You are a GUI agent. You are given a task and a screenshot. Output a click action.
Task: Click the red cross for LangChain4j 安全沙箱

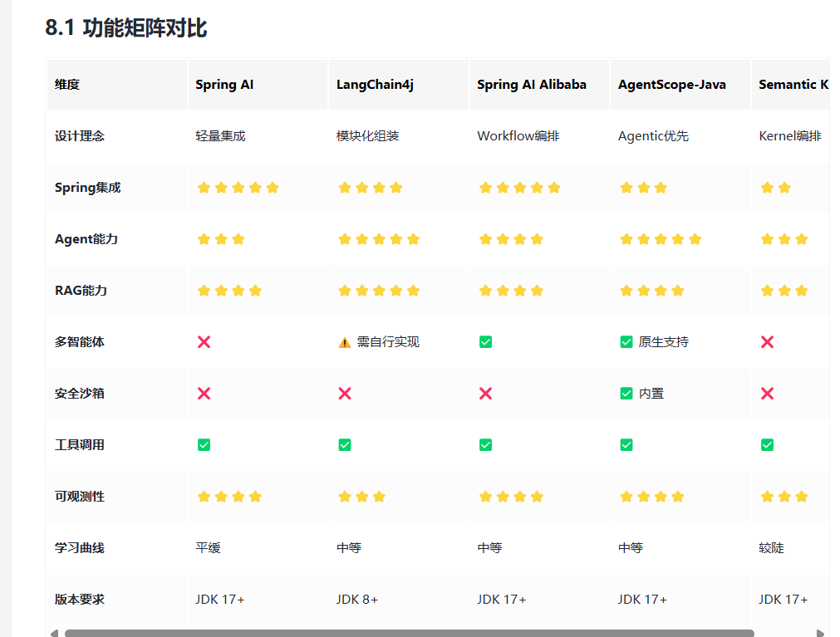tap(345, 394)
